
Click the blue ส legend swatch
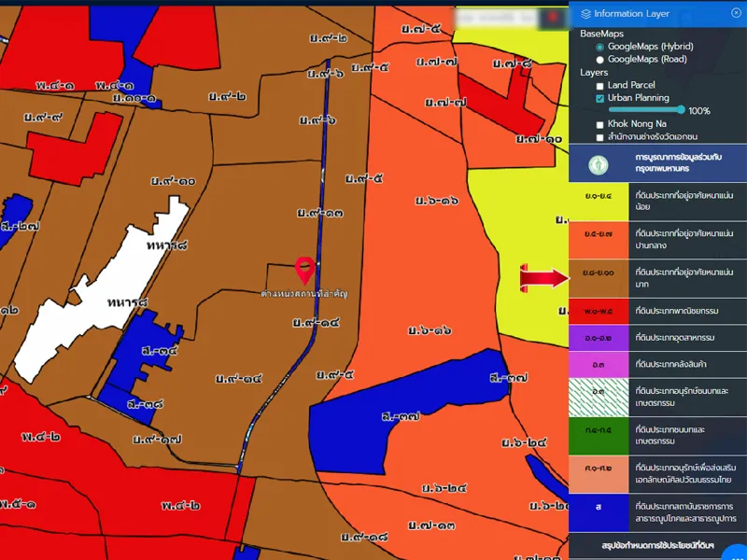(x=599, y=511)
